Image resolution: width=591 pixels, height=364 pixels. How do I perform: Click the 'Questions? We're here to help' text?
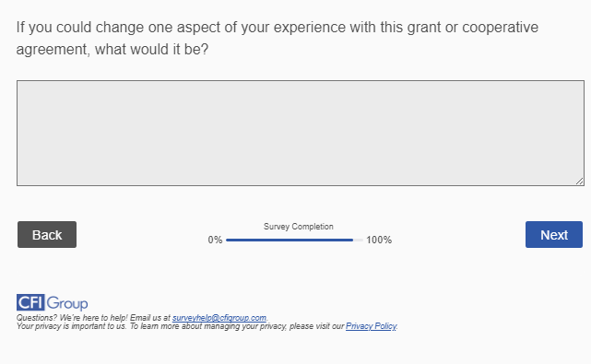(x=72, y=318)
